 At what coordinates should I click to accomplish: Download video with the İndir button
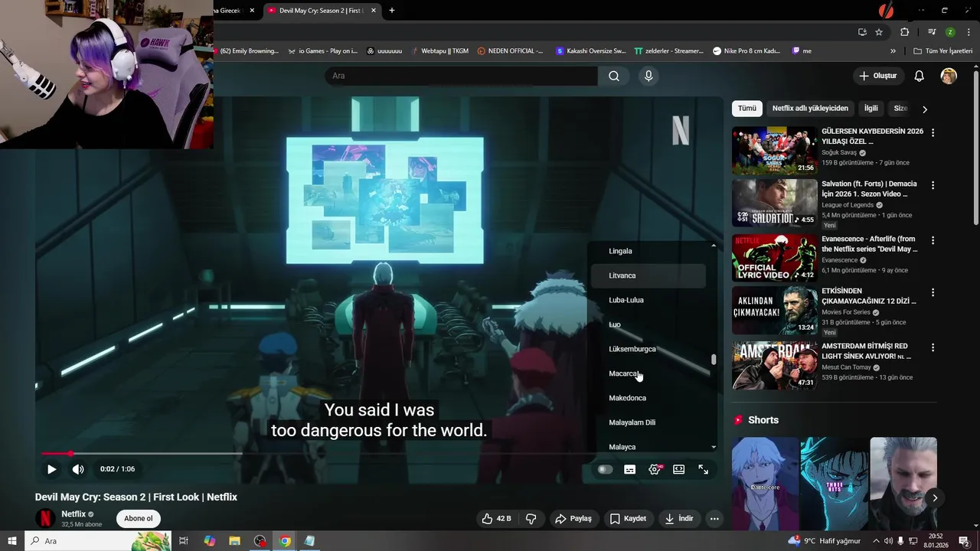pyautogui.click(x=678, y=519)
